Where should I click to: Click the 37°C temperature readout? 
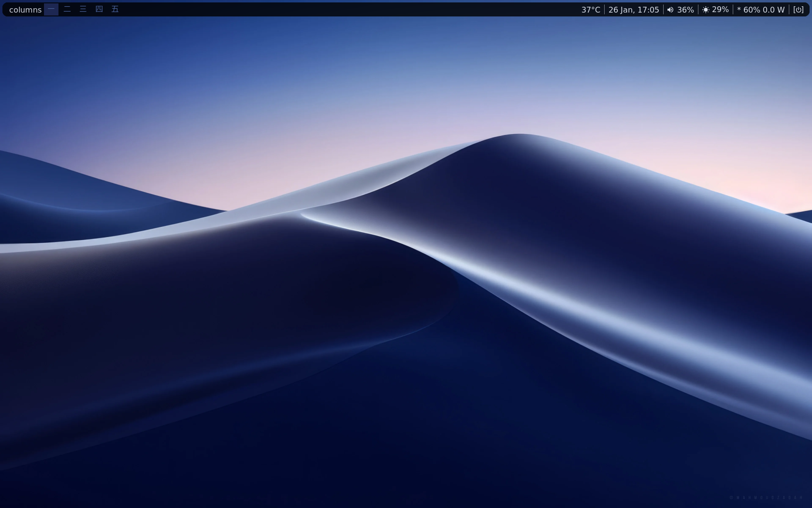pyautogui.click(x=591, y=10)
